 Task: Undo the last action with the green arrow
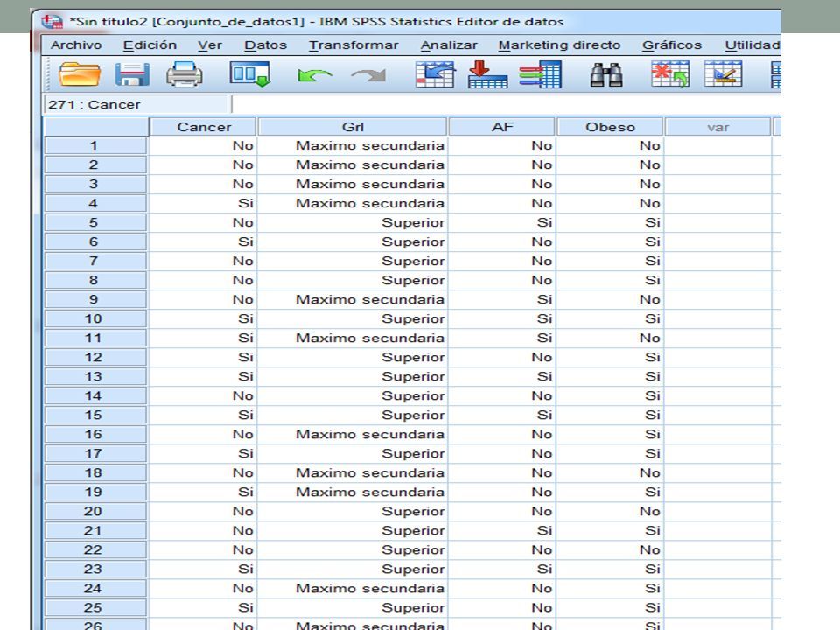pyautogui.click(x=314, y=75)
